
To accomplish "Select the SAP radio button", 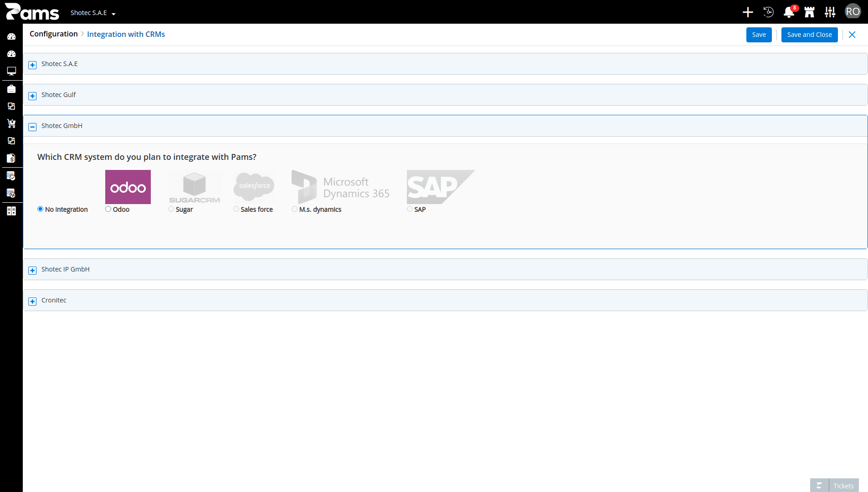I will tap(410, 209).
